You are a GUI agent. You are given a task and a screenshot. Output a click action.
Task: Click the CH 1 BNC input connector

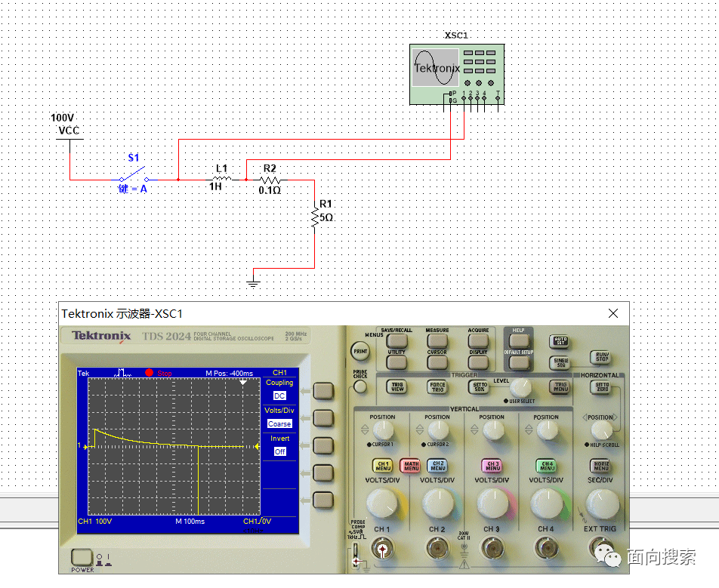tap(382, 549)
